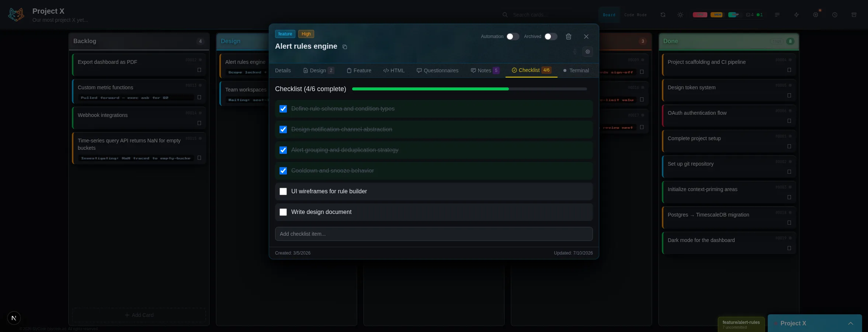
Task: Open Project scaffolding and CI pipeline card
Action: tap(729, 65)
